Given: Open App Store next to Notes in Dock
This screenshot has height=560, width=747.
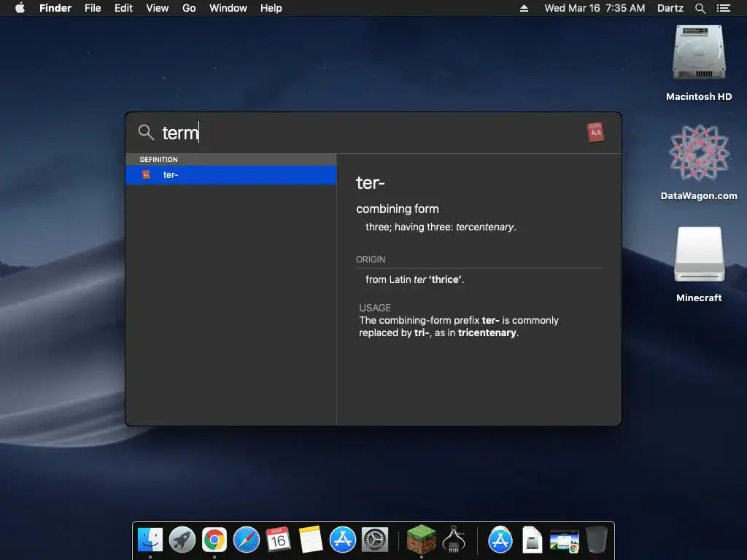Looking at the screenshot, I should pos(343,540).
